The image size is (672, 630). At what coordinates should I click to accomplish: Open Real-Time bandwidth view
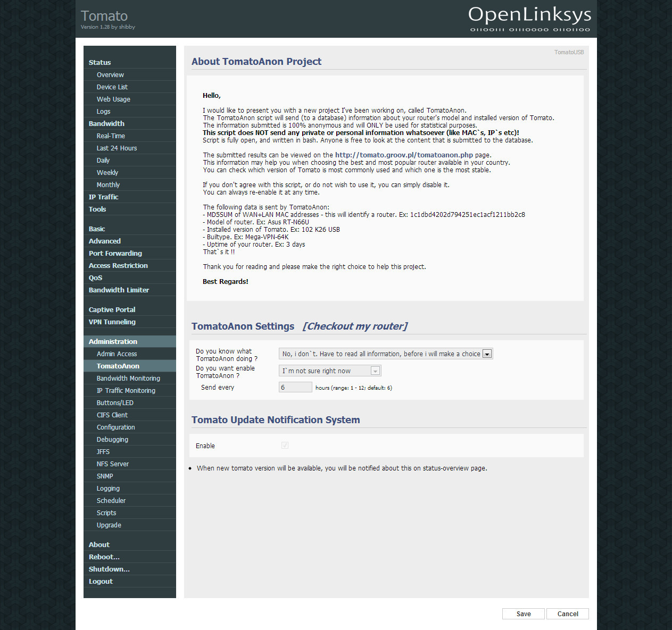coord(129,136)
